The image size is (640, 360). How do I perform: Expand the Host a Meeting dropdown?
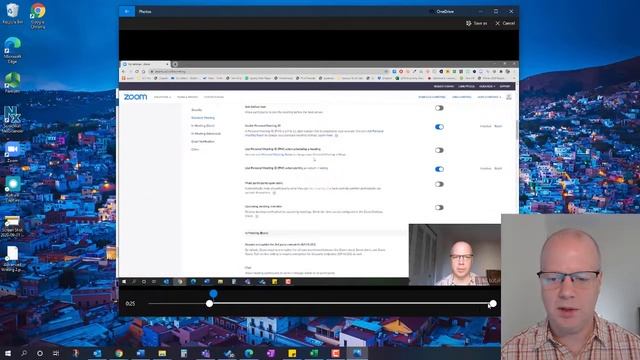489,97
